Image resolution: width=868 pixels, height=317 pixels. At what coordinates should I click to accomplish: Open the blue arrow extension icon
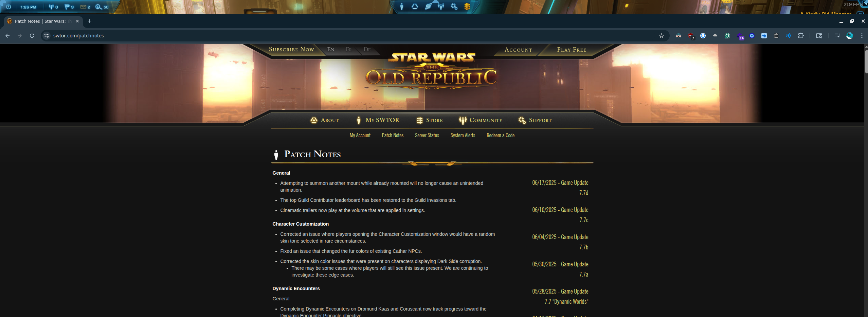click(x=764, y=36)
